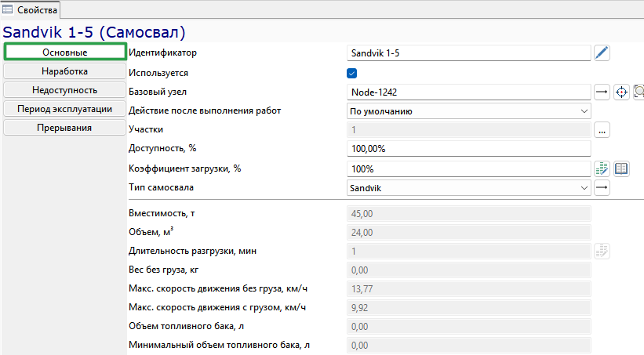Click the Доступность field 100,00%
This screenshot has height=355, width=644.
(x=468, y=149)
